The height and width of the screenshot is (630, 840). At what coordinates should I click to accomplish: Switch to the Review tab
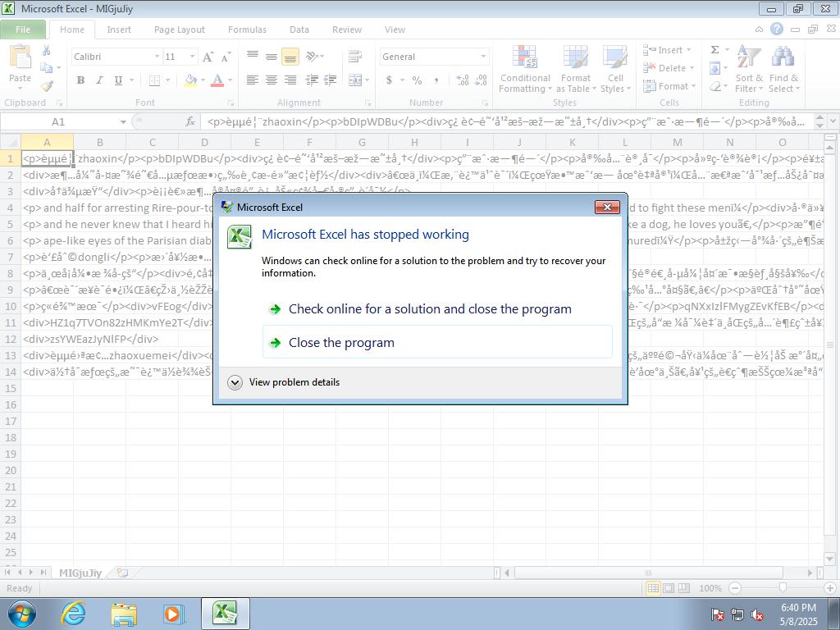(x=347, y=30)
